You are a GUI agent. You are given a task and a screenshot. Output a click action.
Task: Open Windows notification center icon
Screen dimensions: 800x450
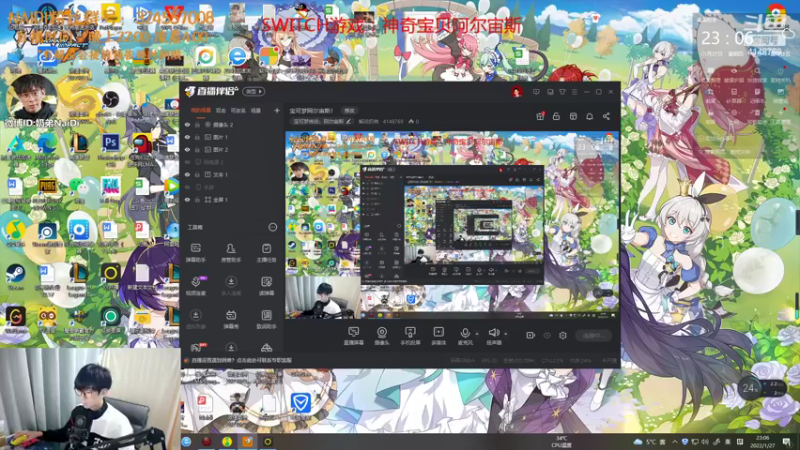(786, 442)
